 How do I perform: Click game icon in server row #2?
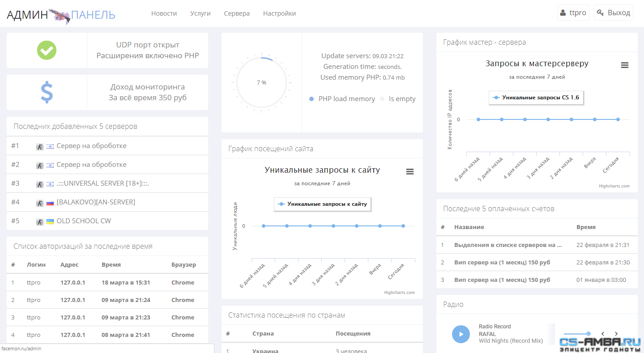[40, 165]
